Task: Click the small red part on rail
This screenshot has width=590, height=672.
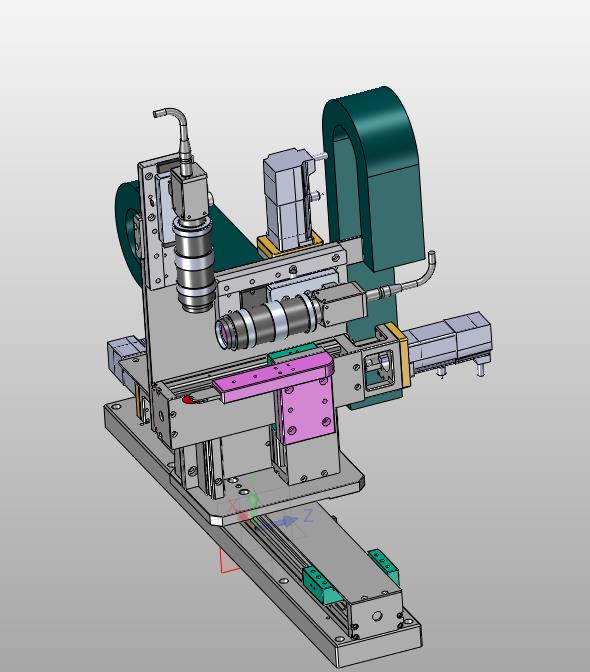Action: pos(188,400)
